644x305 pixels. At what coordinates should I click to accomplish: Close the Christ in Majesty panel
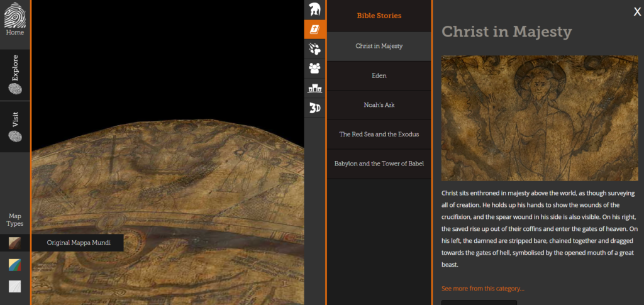tap(637, 12)
